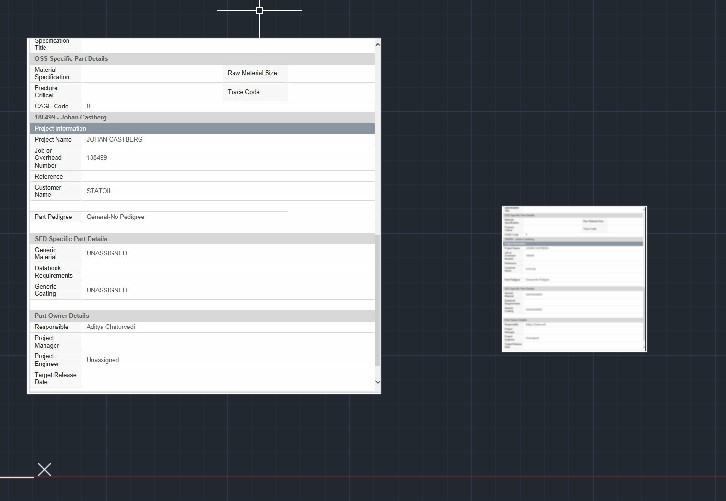Click the 'SFD Specific Part Details' header
The image size is (726, 501).
(202, 238)
